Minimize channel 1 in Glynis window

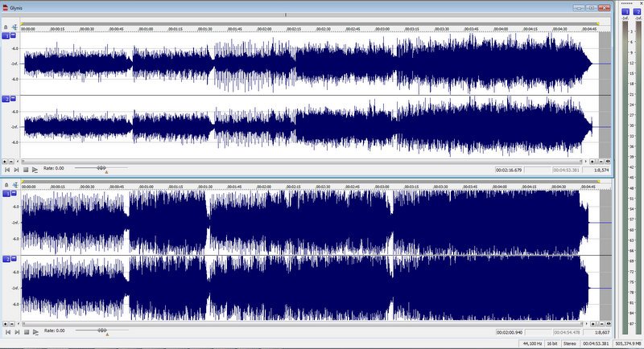[13, 35]
